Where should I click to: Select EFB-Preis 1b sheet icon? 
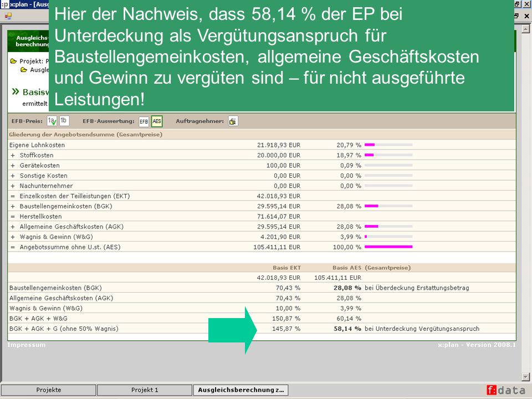pos(64,121)
